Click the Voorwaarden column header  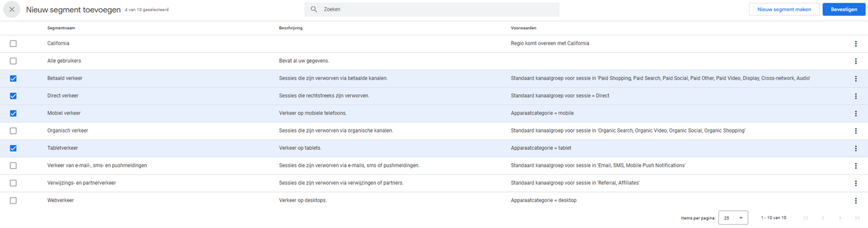[523, 28]
